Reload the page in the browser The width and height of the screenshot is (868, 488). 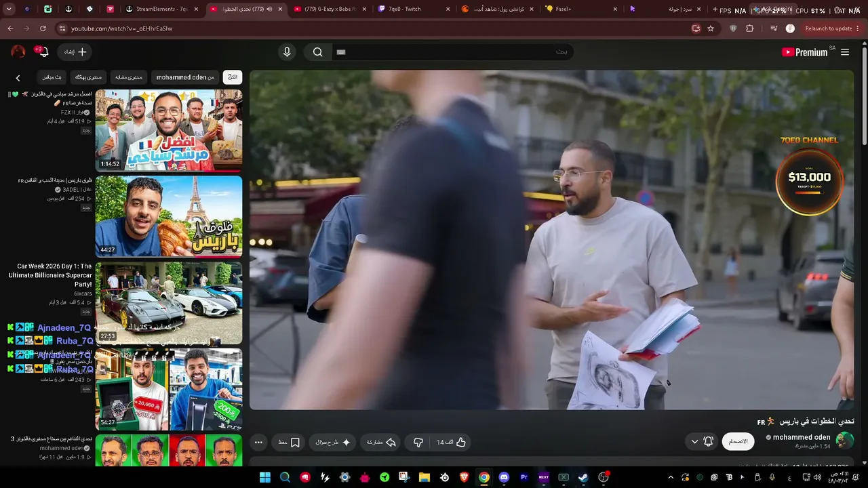pos(43,28)
